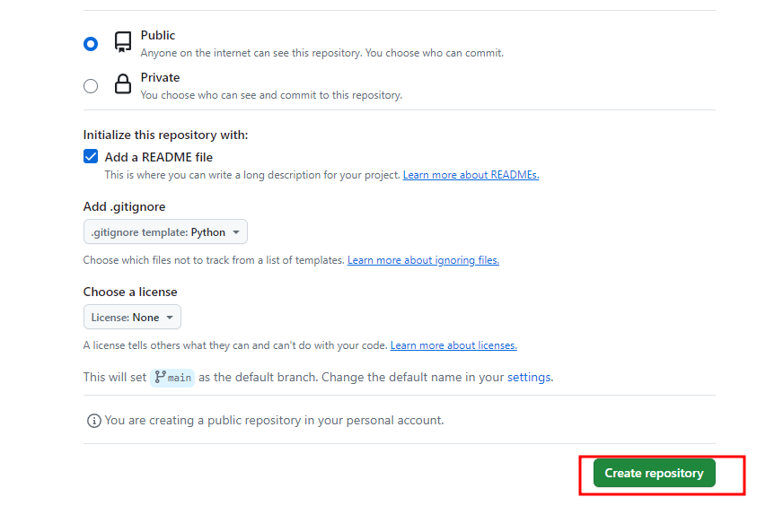Open the License: None dropdown

click(132, 318)
